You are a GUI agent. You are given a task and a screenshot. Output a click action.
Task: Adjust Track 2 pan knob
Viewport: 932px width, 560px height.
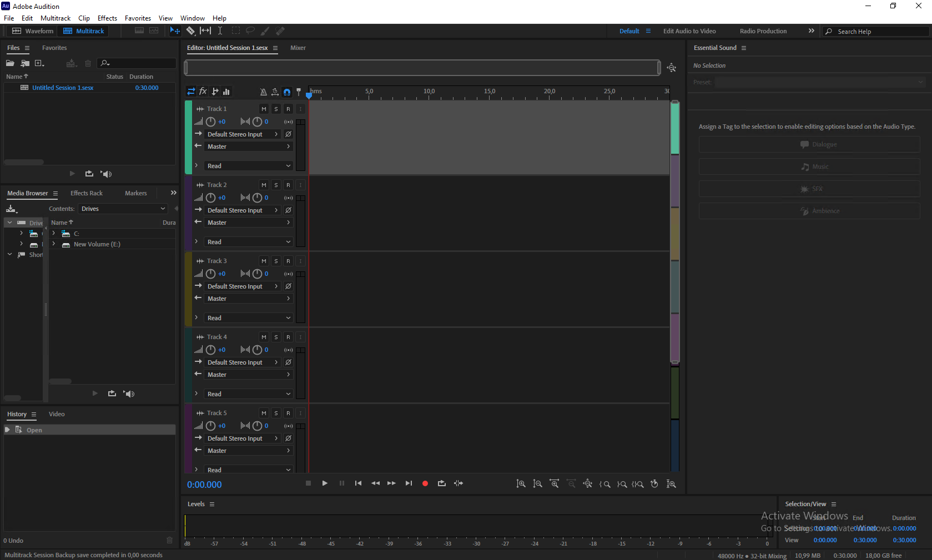pyautogui.click(x=258, y=198)
